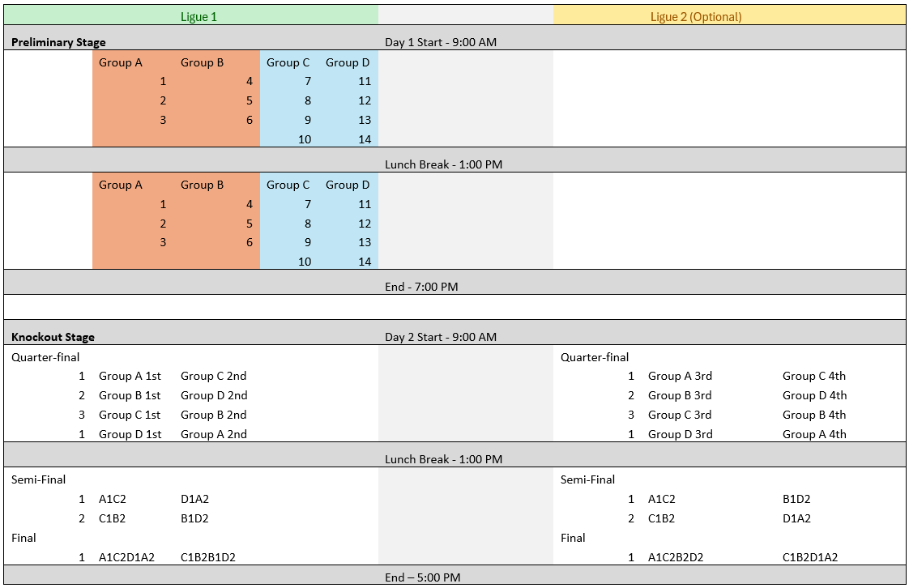
Task: Click the Knockout Stage heading cell
Action: click(53, 337)
